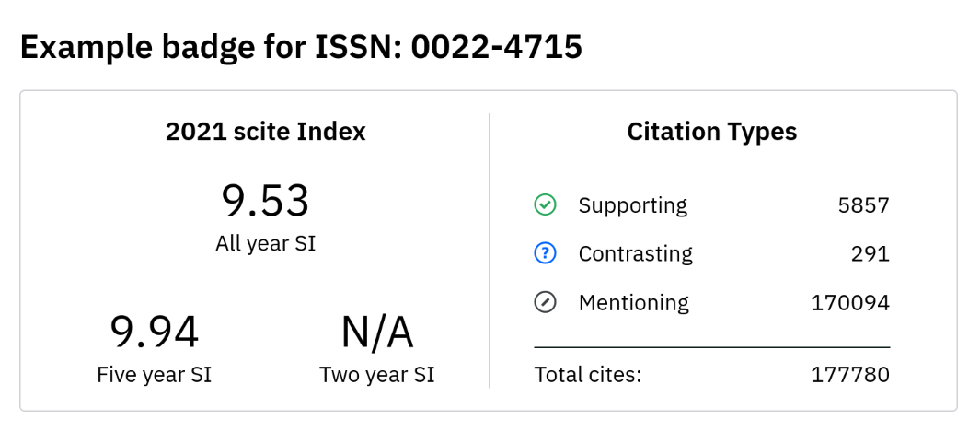Select the Supporting citation label
Viewport: 980px width, 432px height.
click(632, 205)
